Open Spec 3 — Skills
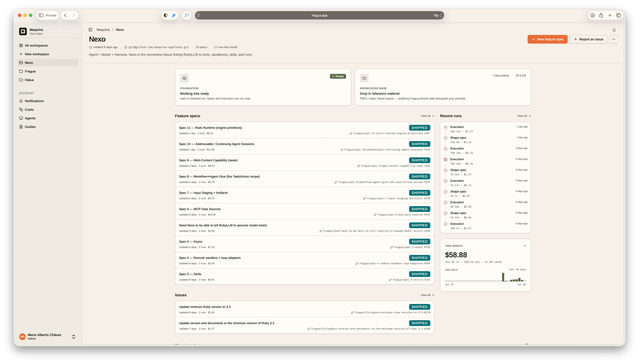 pyautogui.click(x=304, y=276)
